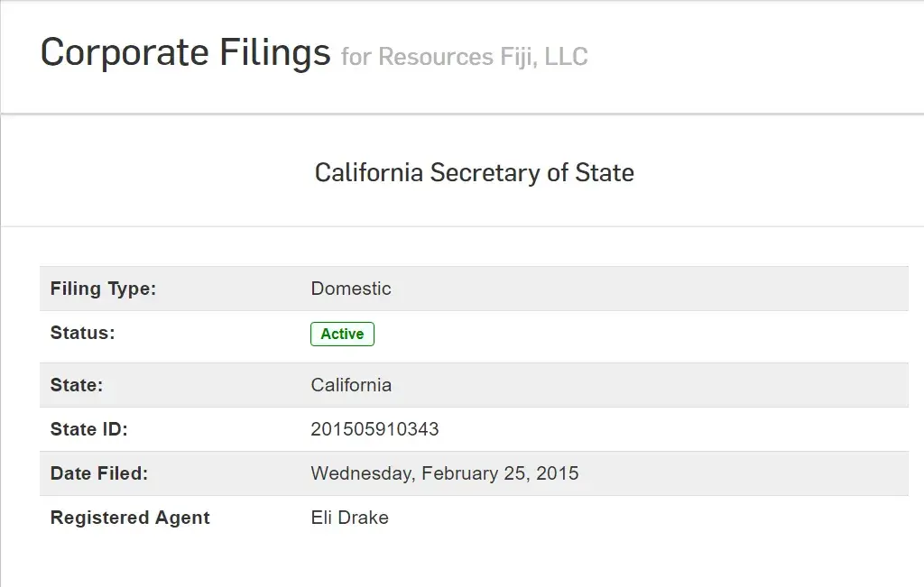Click the State ID label
Screen dimensions: 924x587
pyautogui.click(x=89, y=429)
